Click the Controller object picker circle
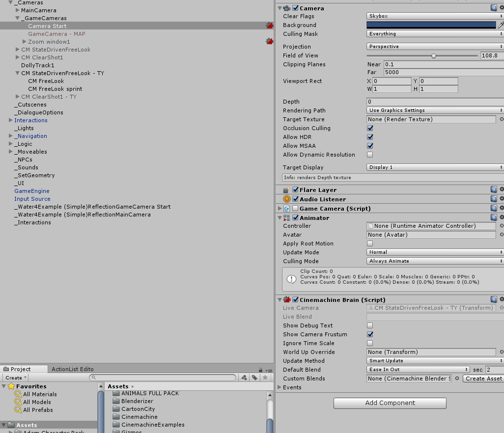 pos(502,226)
